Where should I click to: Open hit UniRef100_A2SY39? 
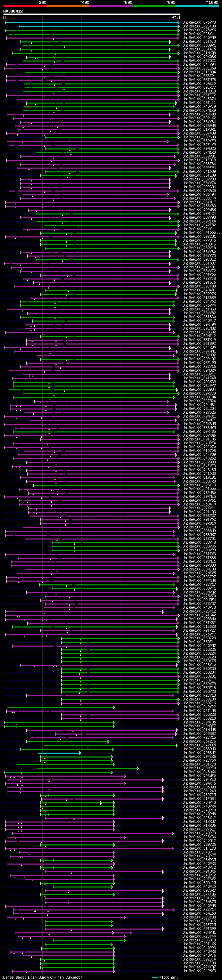199,26
